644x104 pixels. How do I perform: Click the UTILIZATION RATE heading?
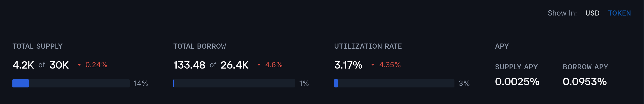click(x=368, y=46)
